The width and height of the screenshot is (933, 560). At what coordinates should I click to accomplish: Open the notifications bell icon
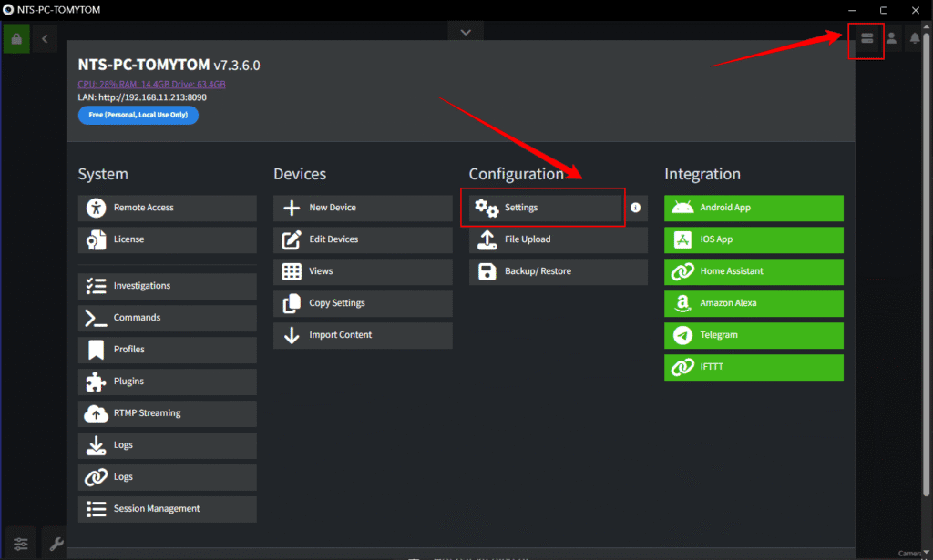pos(914,38)
